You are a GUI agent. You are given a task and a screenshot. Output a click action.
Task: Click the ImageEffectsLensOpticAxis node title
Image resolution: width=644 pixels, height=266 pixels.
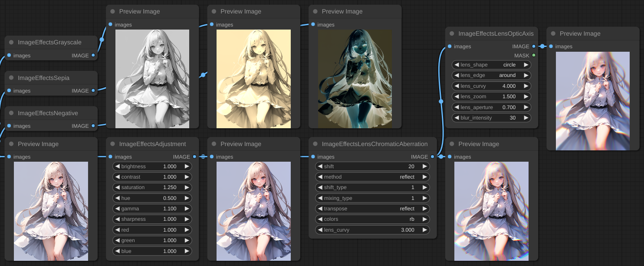[x=496, y=33]
